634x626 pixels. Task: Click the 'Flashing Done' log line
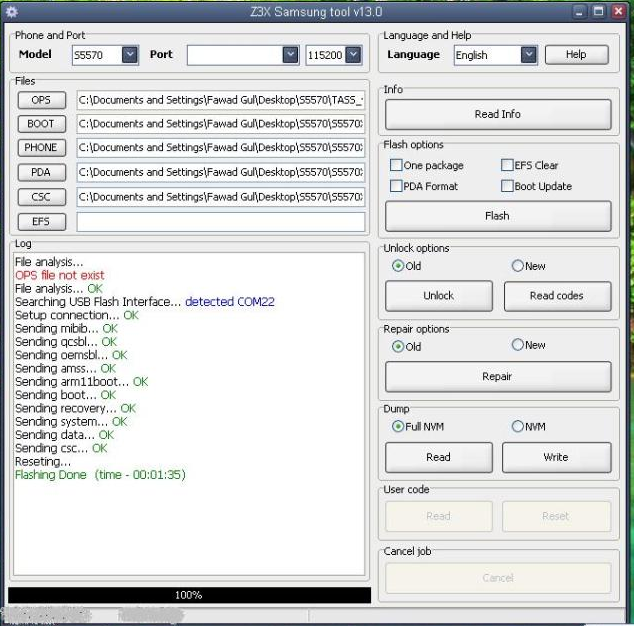(100, 475)
